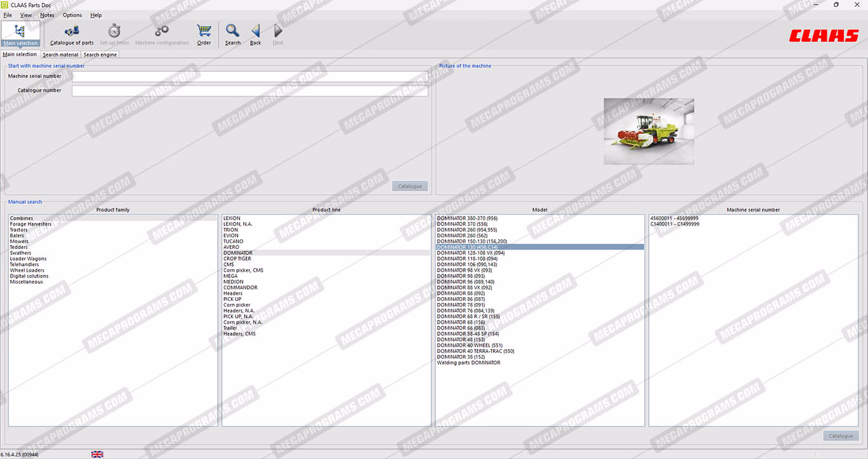The width and height of the screenshot is (868, 459).
Task: Select Telehandlers product family
Action: click(x=113, y=265)
